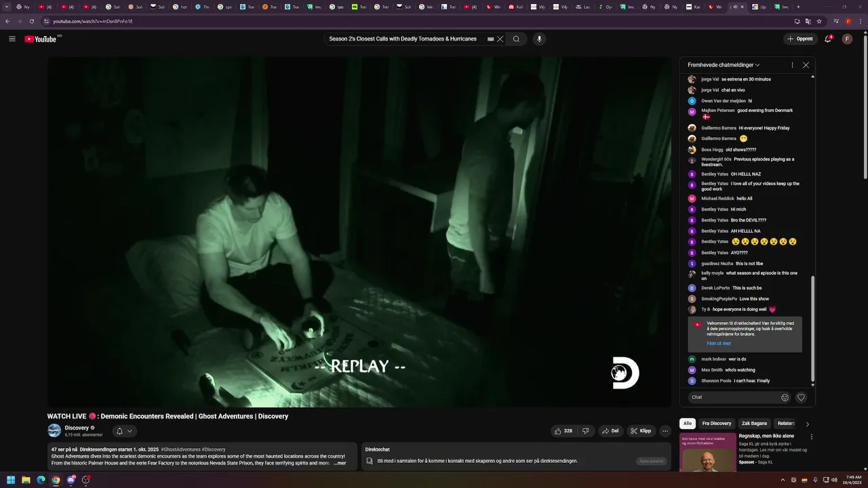The height and width of the screenshot is (488, 868).
Task: Open the browser three-dot menu
Action: pyautogui.click(x=860, y=21)
